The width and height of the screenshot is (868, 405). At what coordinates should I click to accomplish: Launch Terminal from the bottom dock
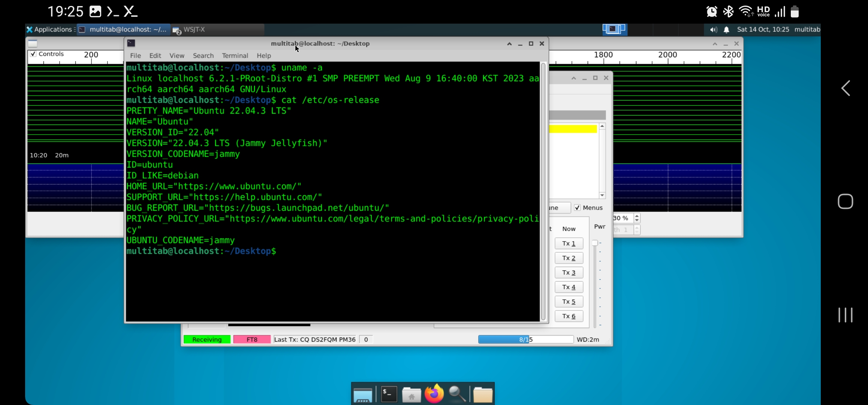pos(389,394)
